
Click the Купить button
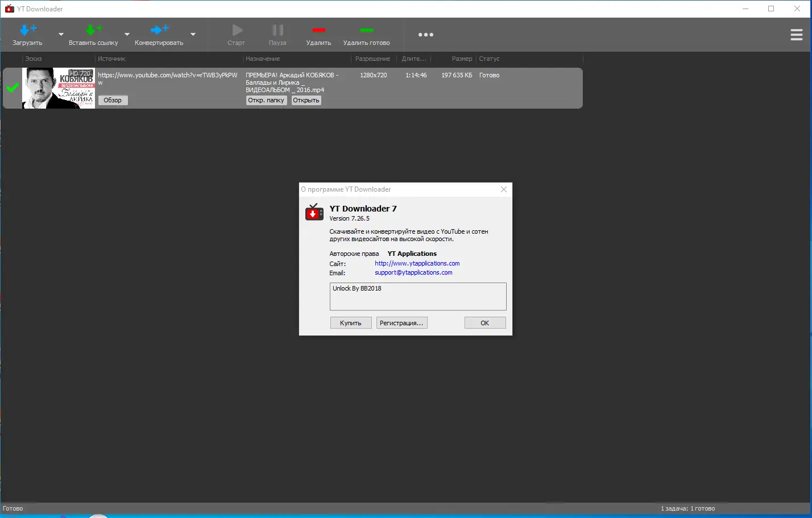coord(350,322)
